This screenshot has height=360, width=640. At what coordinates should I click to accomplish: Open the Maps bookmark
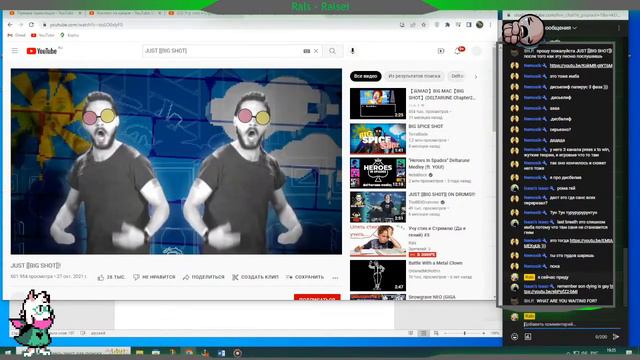69,36
